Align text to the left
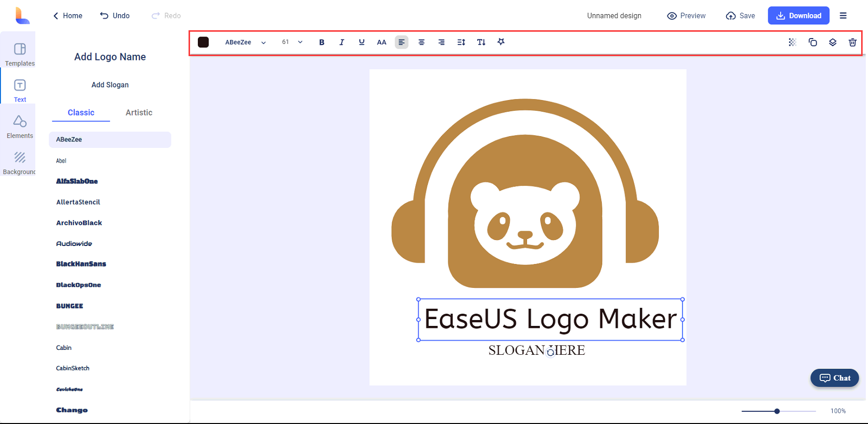This screenshot has width=868, height=424. pos(402,42)
